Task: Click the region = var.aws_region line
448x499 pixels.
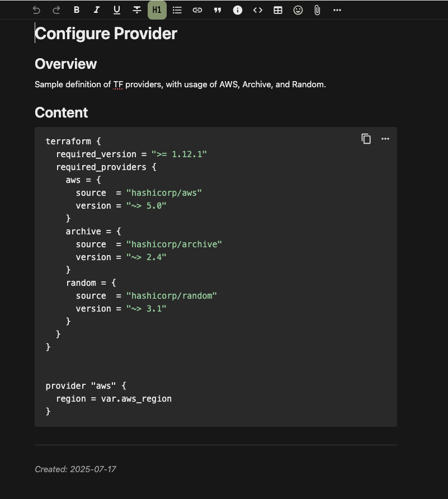Action: point(114,399)
